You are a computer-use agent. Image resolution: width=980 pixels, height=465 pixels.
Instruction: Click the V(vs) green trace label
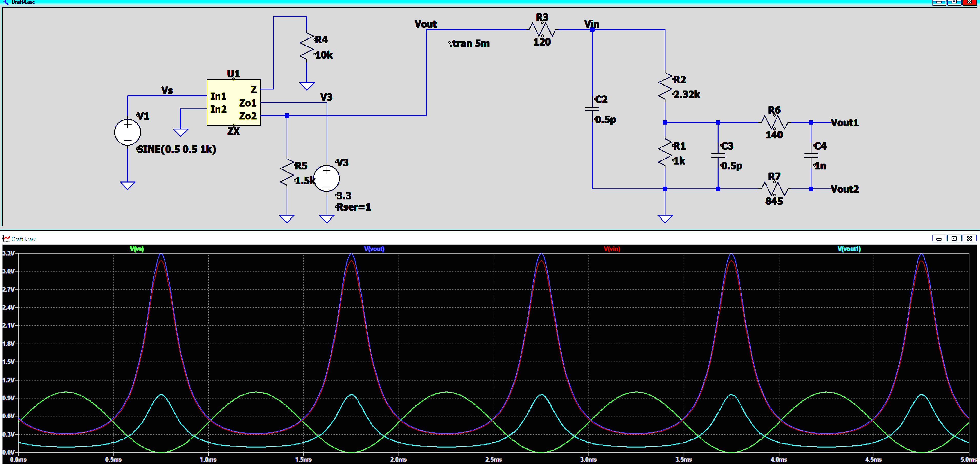(136, 249)
